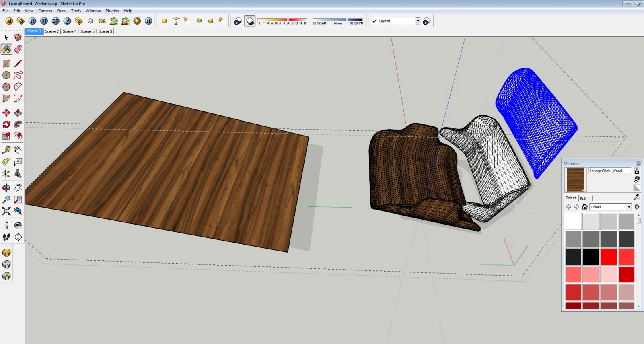Screen dimensions: 644x344
Task: Activate the Paint Bucket tool
Action: coord(6,49)
